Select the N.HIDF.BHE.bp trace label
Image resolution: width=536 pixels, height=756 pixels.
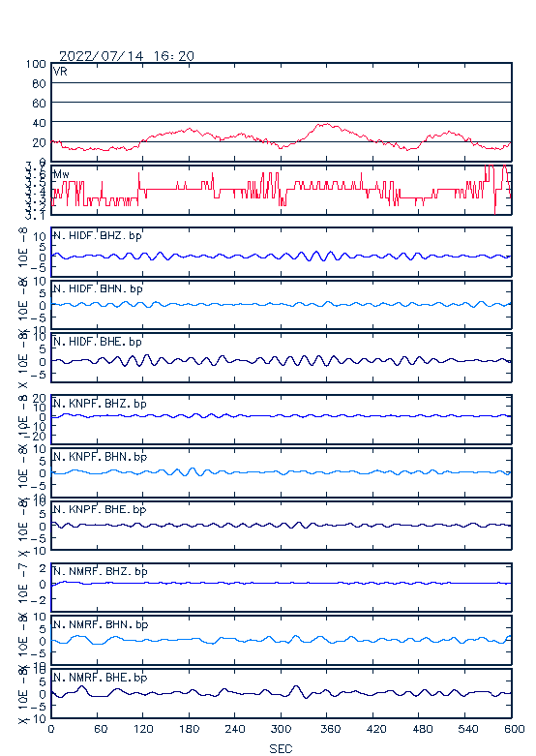tap(98, 342)
